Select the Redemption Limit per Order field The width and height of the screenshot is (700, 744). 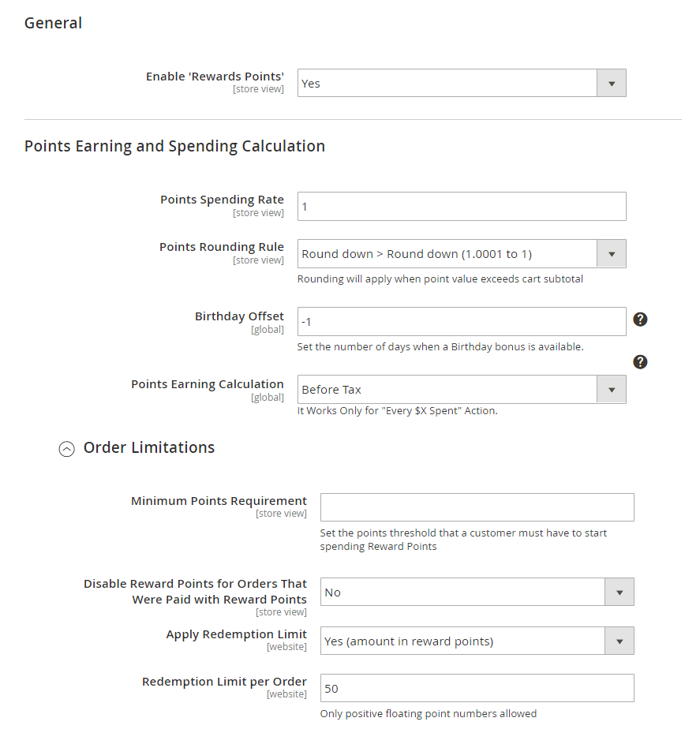coord(477,689)
